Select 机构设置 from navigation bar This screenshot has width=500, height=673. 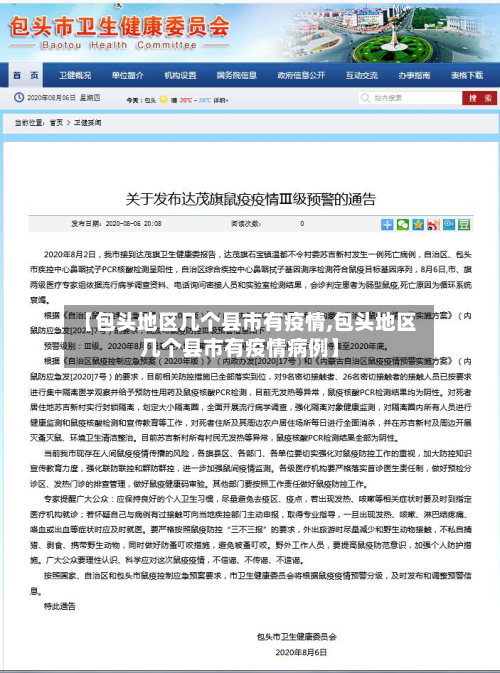coord(180,75)
